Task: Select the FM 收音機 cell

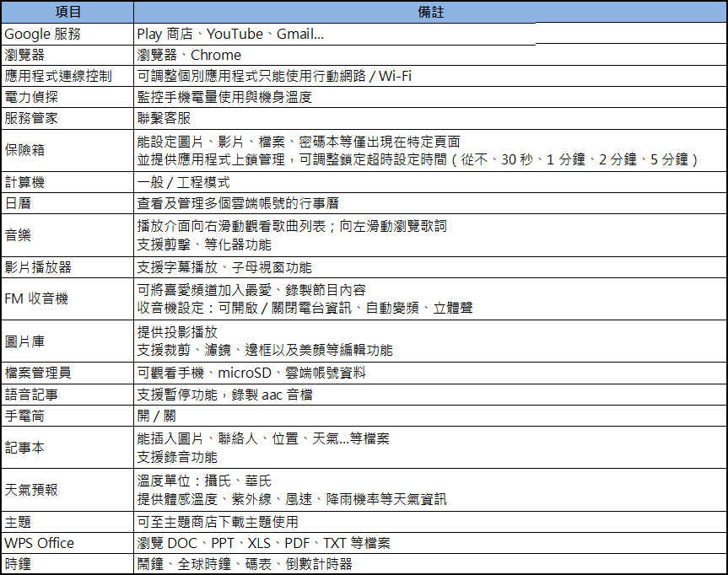Action: [67, 298]
